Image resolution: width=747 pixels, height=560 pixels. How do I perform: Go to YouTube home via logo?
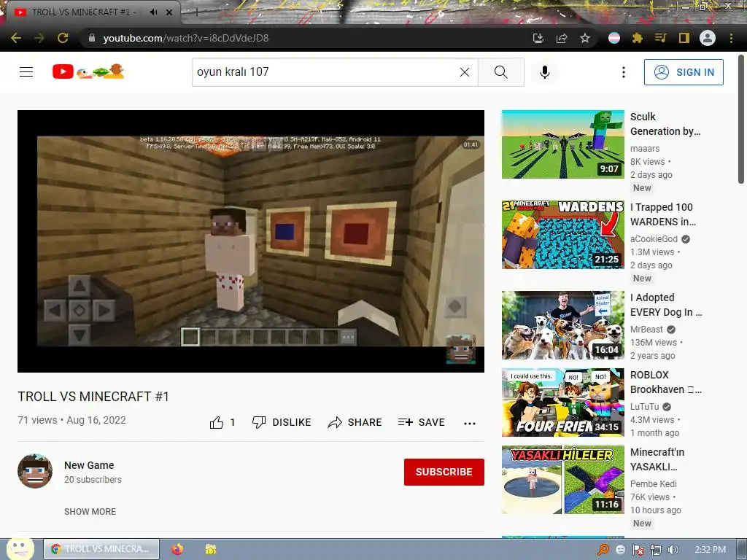88,72
